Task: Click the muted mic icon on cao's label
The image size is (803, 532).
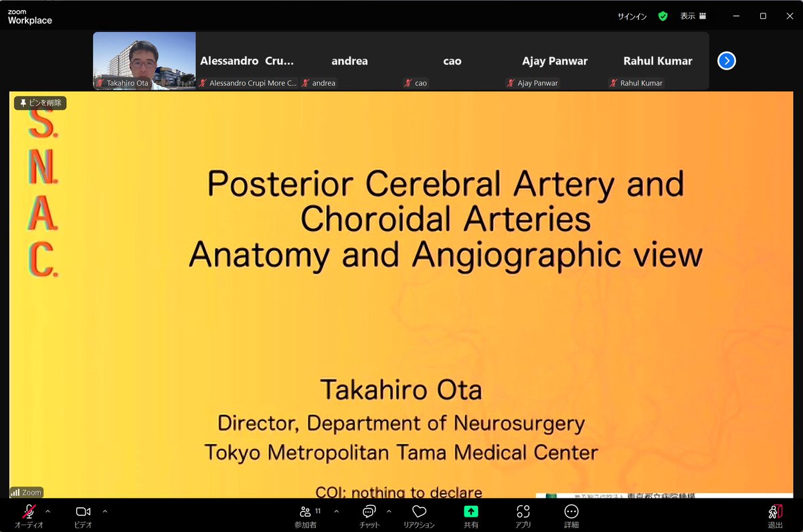Action: click(408, 83)
